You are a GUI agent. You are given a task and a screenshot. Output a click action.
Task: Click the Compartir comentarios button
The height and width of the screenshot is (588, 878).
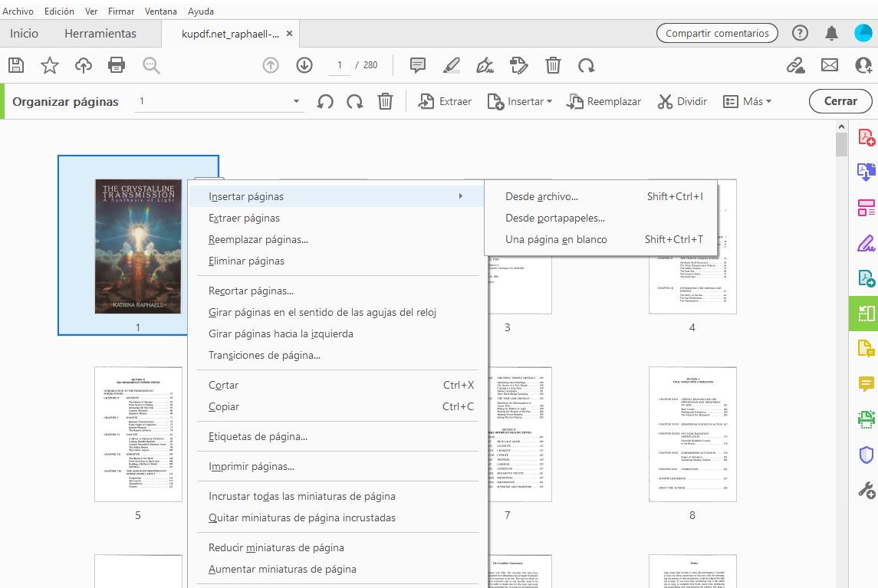(716, 33)
